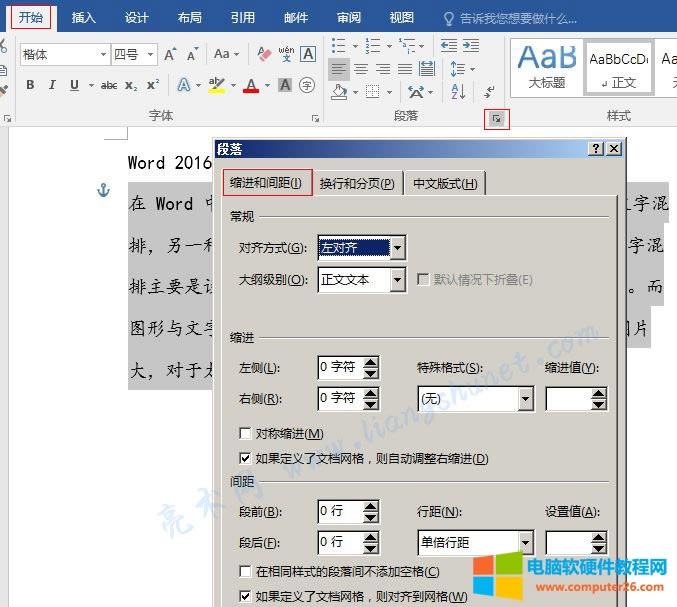Center-align the paragraph
Screen dimensions: 677x607
pyautogui.click(x=360, y=69)
